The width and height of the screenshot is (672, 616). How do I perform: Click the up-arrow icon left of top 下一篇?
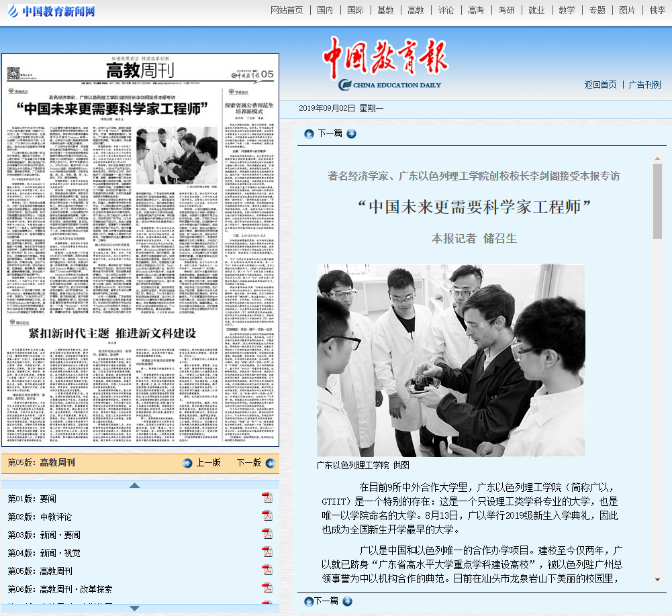[x=309, y=134]
